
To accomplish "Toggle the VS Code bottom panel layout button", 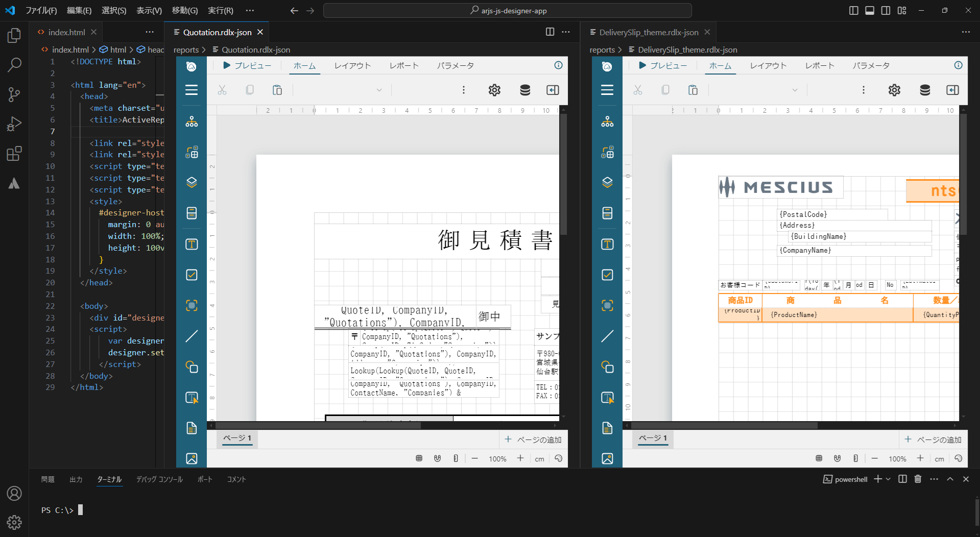I will pyautogui.click(x=870, y=10).
